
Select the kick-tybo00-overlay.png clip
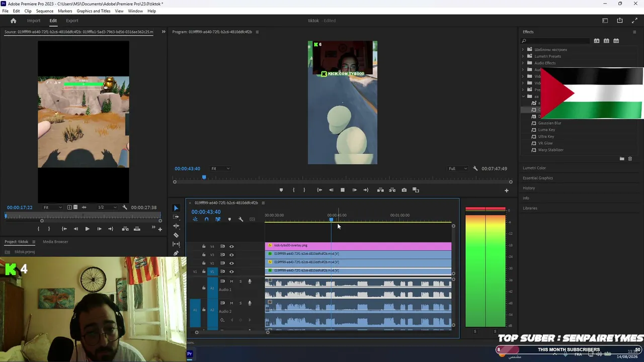point(358,246)
